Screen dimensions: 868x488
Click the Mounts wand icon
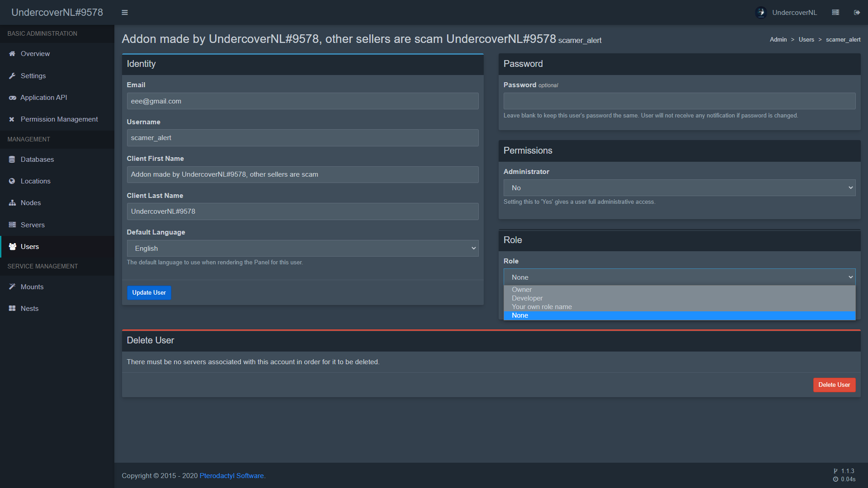(12, 287)
